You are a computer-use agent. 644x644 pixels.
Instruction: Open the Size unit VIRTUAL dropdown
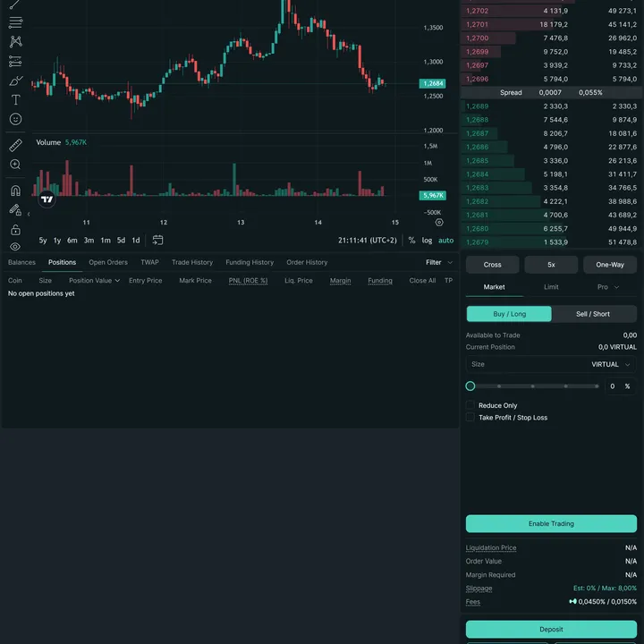tap(611, 364)
